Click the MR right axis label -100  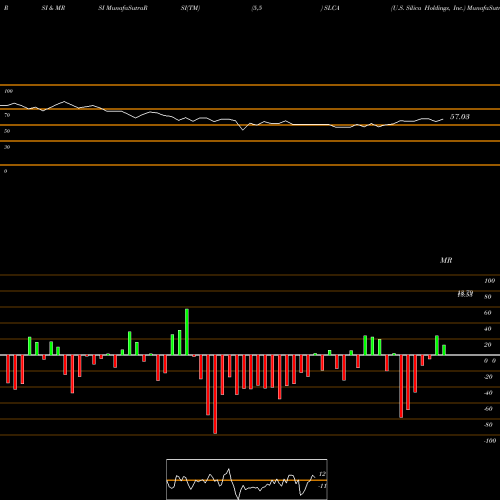(490, 441)
